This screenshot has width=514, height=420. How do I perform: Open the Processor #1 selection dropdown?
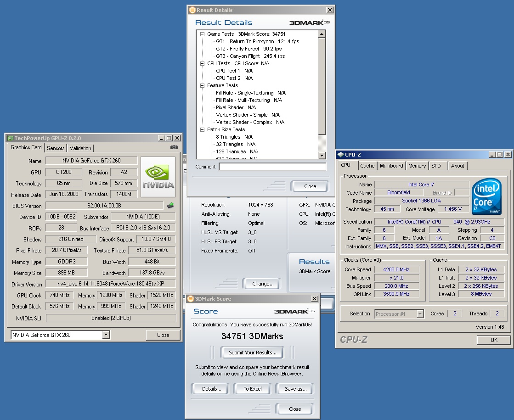click(420, 314)
